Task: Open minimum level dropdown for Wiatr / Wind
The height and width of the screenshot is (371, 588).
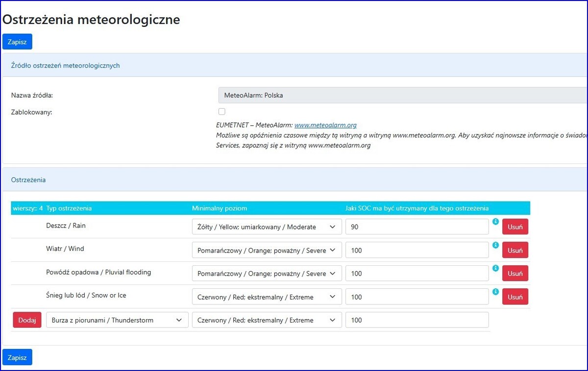Action: pyautogui.click(x=267, y=250)
